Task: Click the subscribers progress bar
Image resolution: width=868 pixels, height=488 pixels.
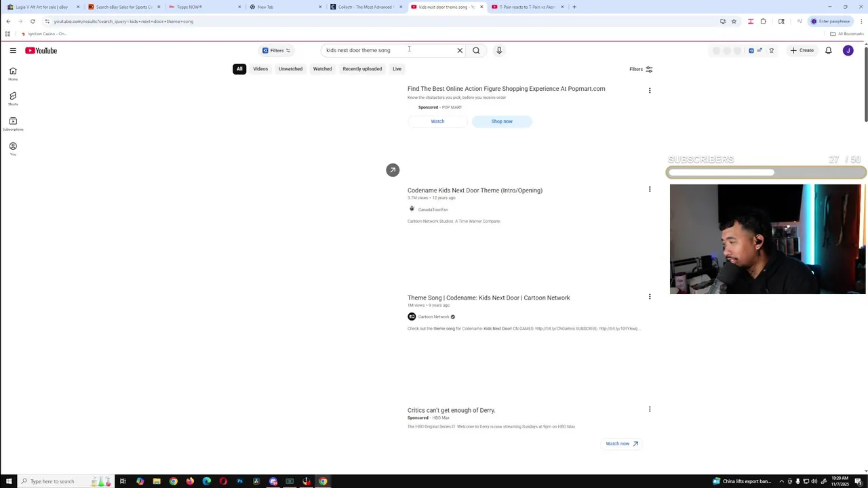Action: (x=766, y=172)
